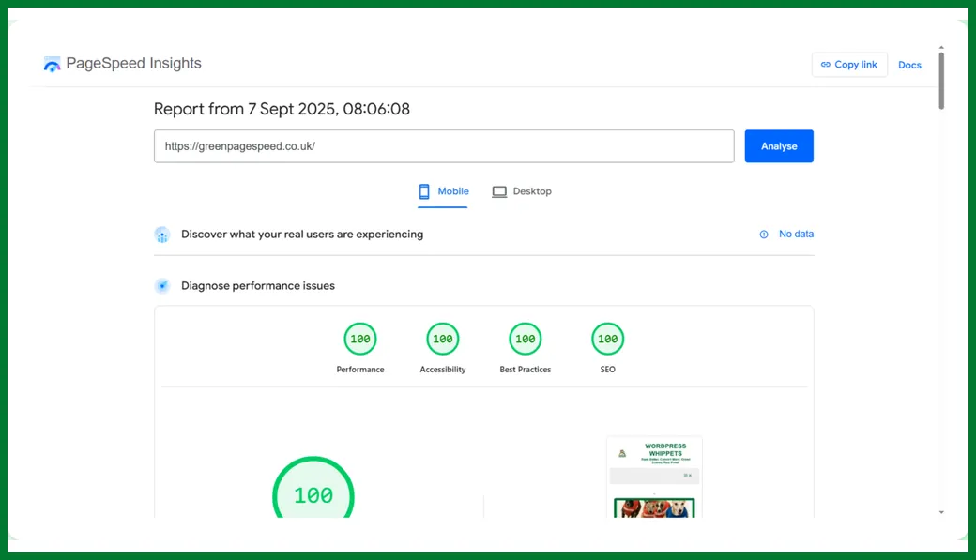Switch to the Desktop tab

tap(522, 191)
